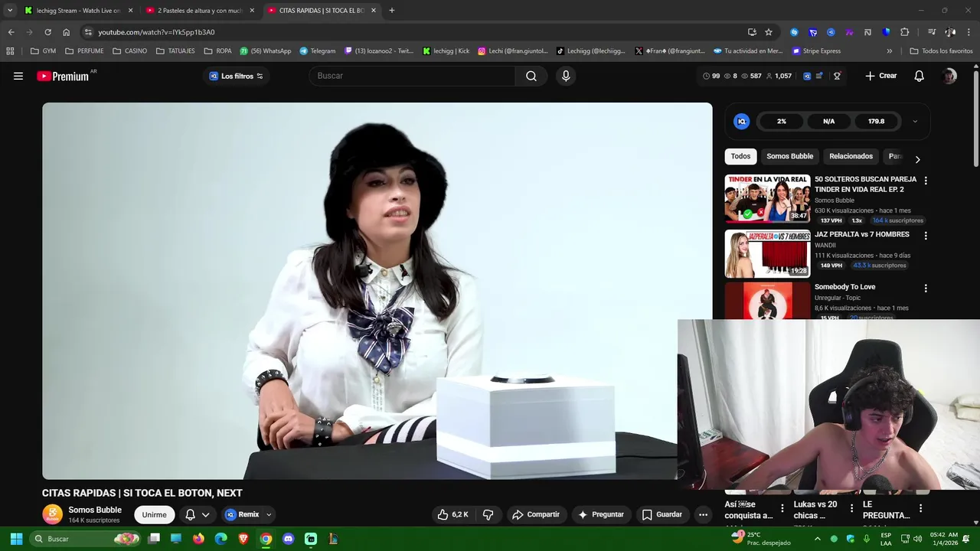Click the Crear button
Image resolution: width=980 pixels, height=551 pixels.
[880, 76]
